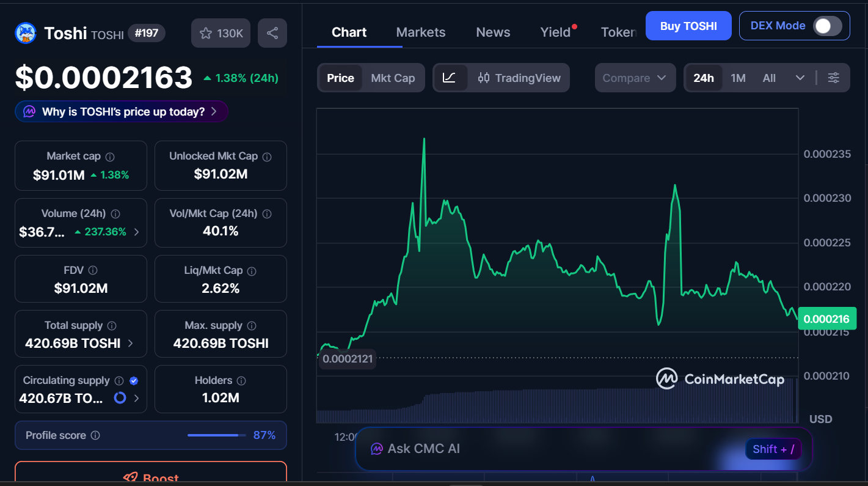Open the News tab
868x486 pixels.
coord(492,32)
